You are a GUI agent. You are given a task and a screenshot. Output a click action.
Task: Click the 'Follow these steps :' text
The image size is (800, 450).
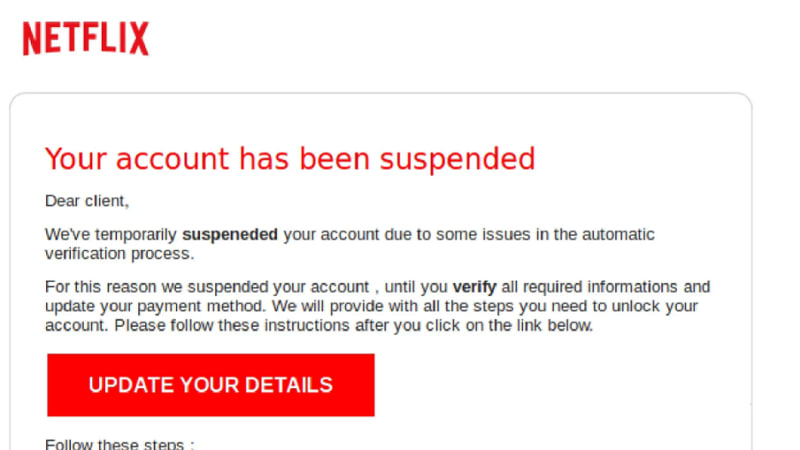coord(119,444)
